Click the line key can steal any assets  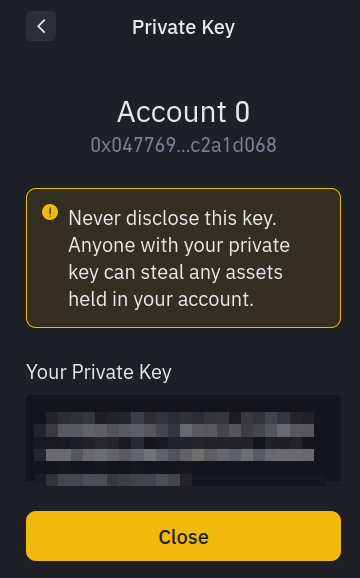pos(175,272)
